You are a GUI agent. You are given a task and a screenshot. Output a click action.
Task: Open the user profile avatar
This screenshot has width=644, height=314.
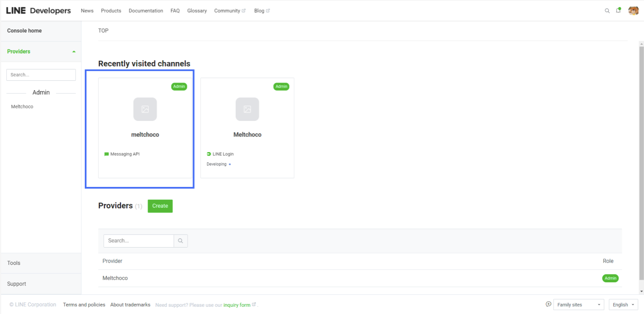tap(633, 11)
